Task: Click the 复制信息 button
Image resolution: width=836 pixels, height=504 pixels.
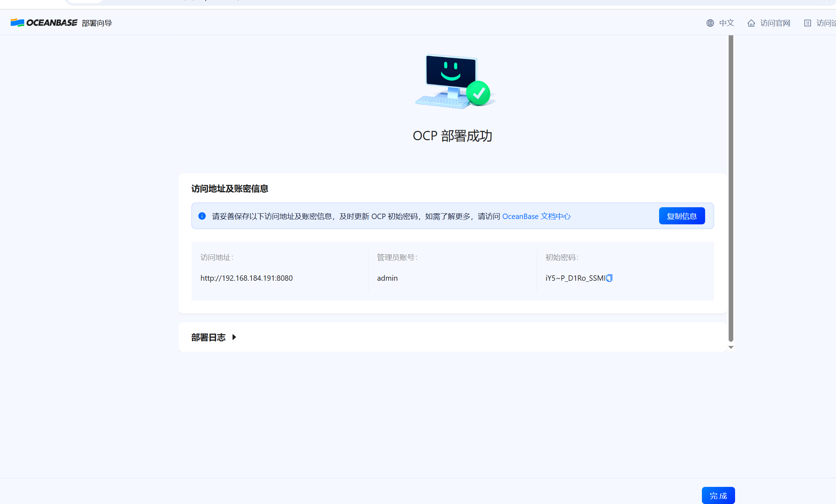Action: 682,216
